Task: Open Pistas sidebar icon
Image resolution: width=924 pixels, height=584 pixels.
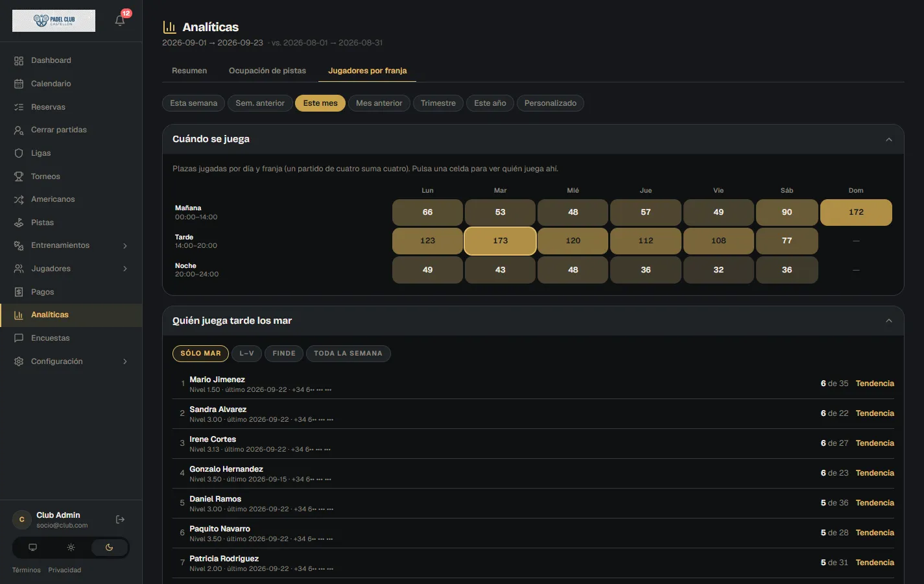Action: [x=19, y=223]
